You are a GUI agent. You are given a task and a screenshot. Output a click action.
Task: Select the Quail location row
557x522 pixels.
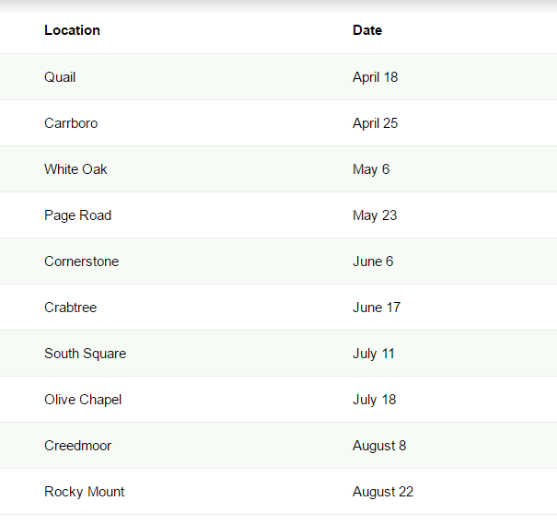(x=278, y=77)
